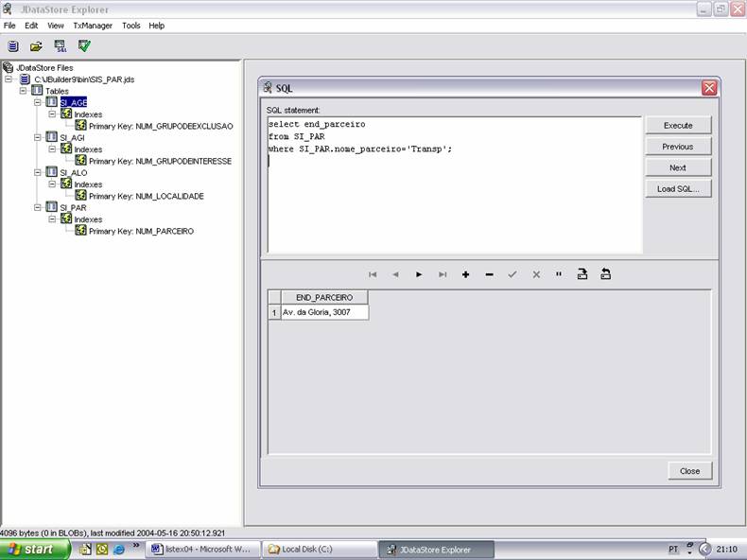
Task: Click JDataStore Explorer taskbar item
Action: tap(437, 550)
